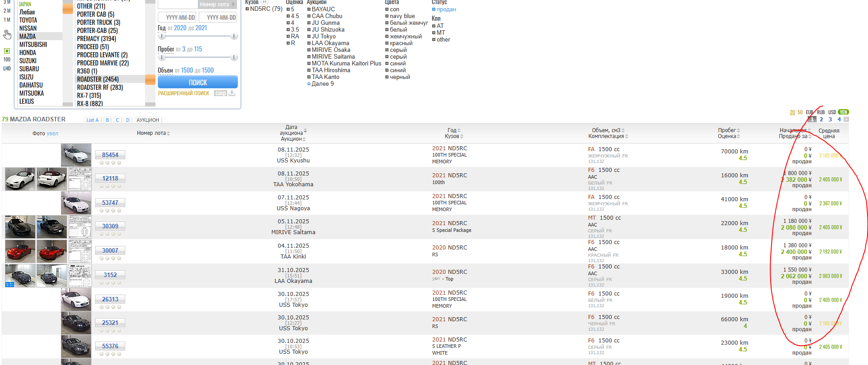
Task: Sort by Аукцион column arrows
Action: [304, 139]
